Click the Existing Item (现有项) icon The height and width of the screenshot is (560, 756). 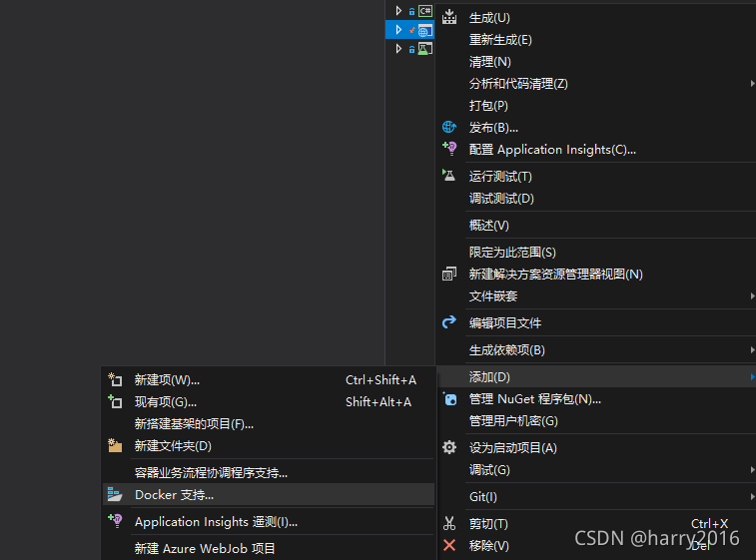tap(115, 401)
